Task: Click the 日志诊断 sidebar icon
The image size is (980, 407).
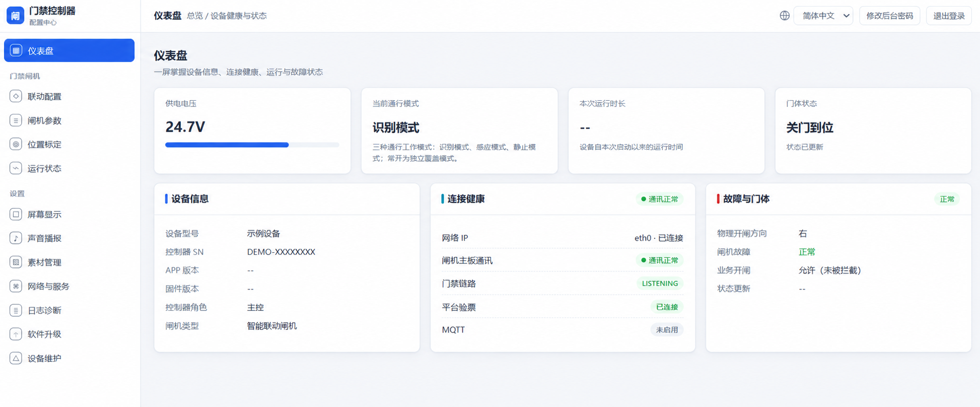Action: (16, 310)
